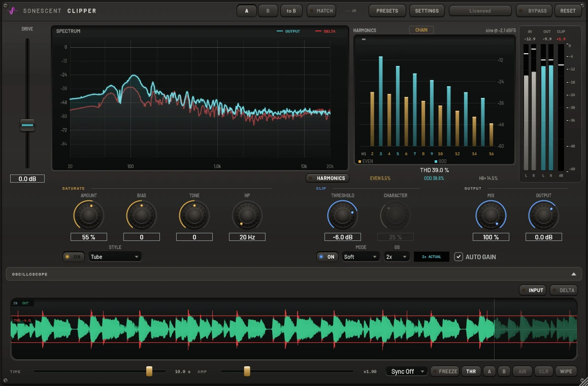Switch to preset slot B
Screen dimensions: 588x386
268,11
